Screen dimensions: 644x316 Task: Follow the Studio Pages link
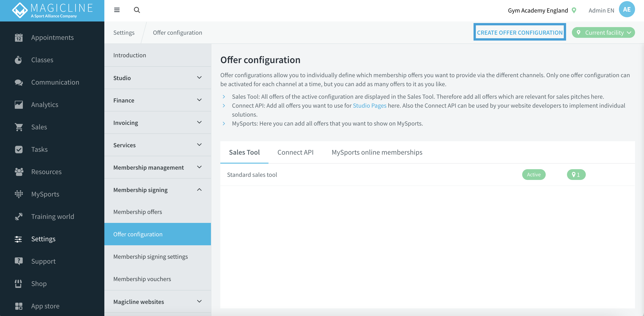pos(369,105)
